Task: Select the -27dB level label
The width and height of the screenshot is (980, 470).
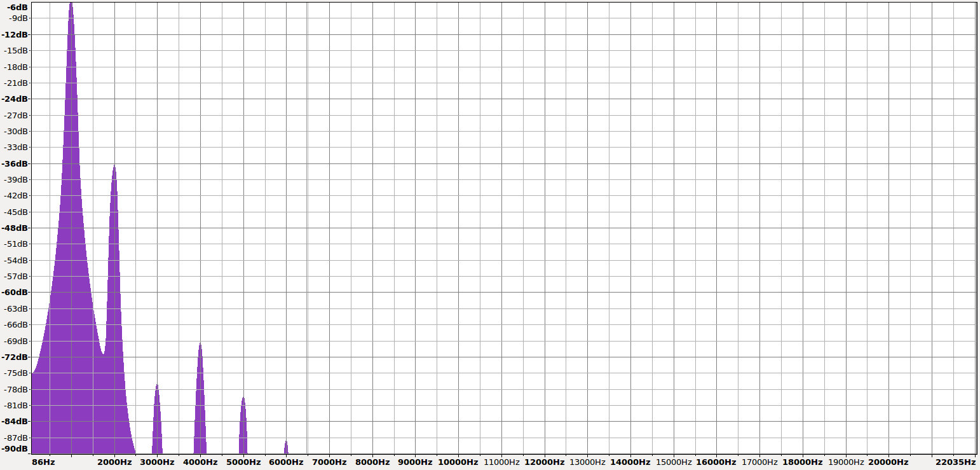Action: click(x=16, y=115)
